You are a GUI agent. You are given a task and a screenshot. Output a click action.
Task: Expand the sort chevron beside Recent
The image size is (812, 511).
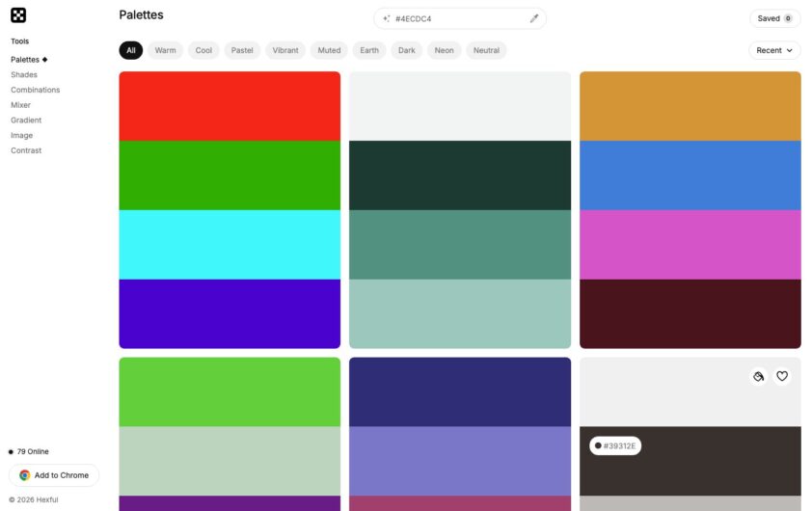coord(789,50)
